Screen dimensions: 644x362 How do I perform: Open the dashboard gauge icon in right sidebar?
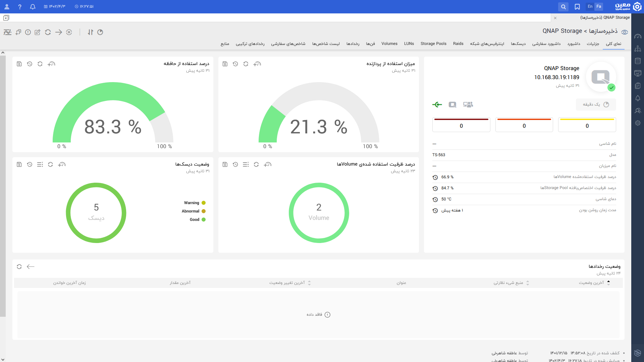pyautogui.click(x=638, y=36)
